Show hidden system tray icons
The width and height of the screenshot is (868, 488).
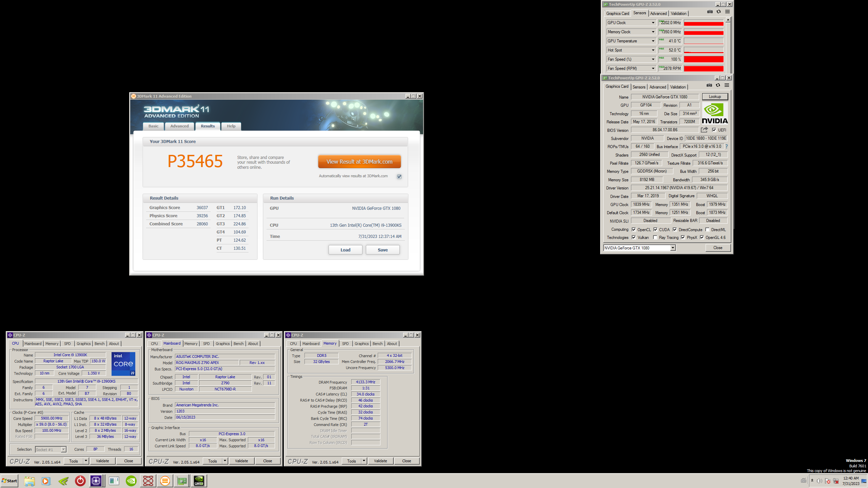[812, 481]
